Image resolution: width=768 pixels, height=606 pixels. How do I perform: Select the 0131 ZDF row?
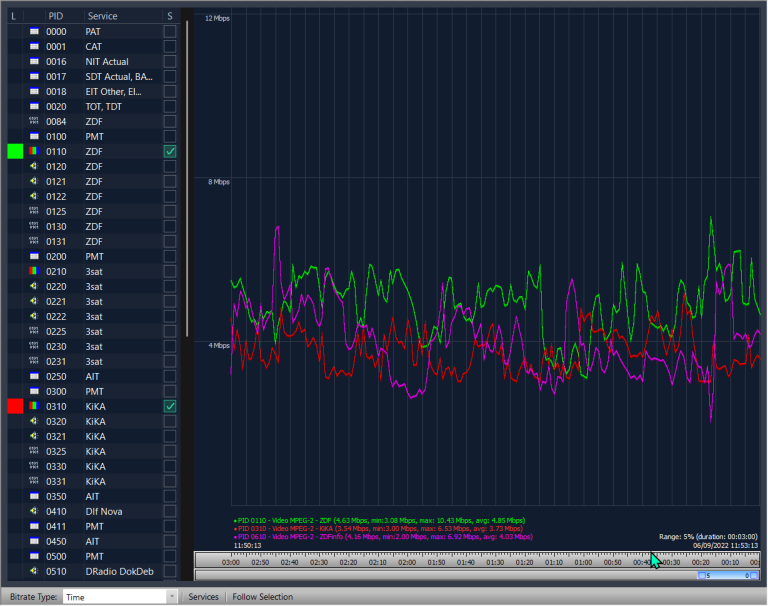pyautogui.click(x=93, y=242)
